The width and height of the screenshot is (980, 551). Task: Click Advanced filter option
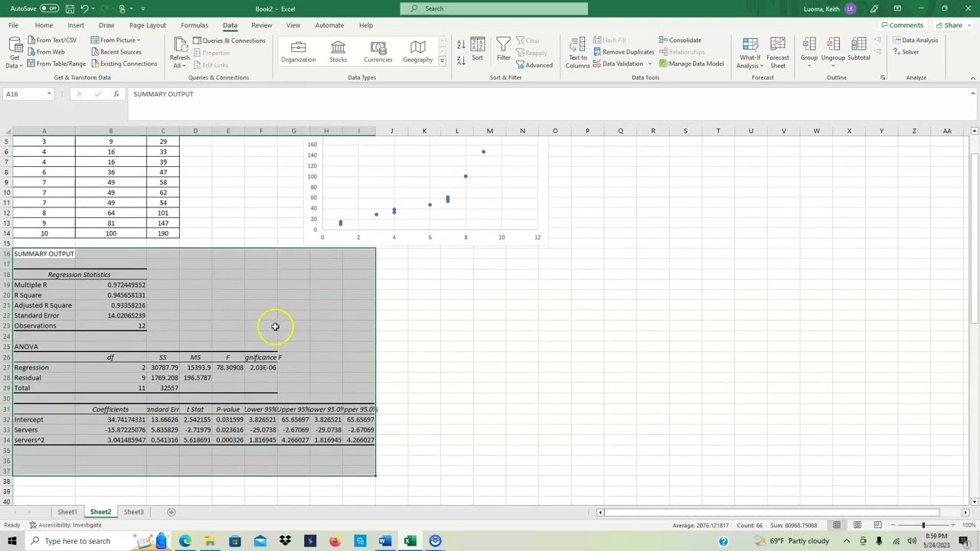(x=534, y=65)
